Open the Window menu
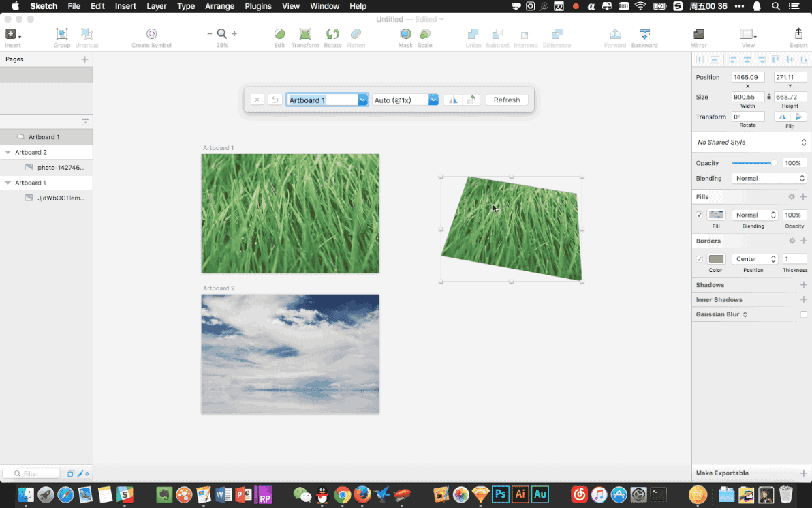The width and height of the screenshot is (812, 508). [x=325, y=6]
